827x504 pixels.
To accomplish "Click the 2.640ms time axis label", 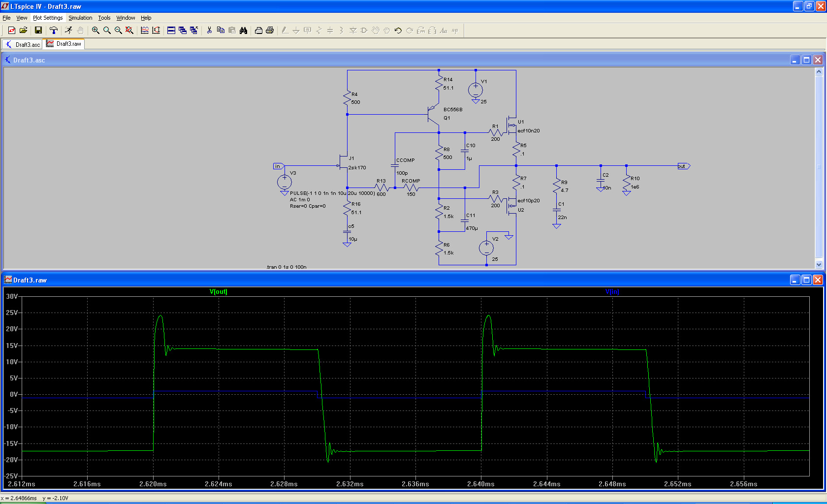I will point(481,484).
